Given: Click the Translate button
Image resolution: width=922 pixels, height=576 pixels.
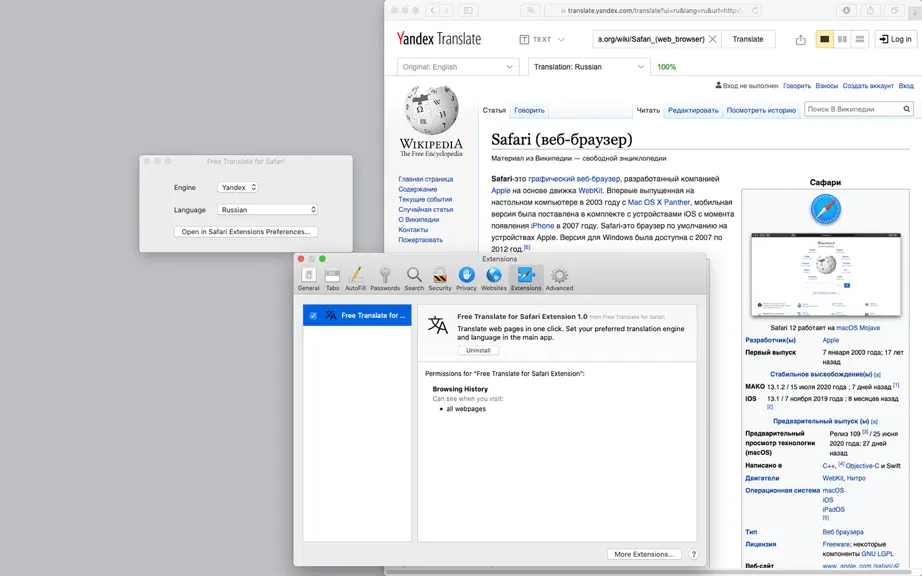Looking at the screenshot, I should [748, 39].
